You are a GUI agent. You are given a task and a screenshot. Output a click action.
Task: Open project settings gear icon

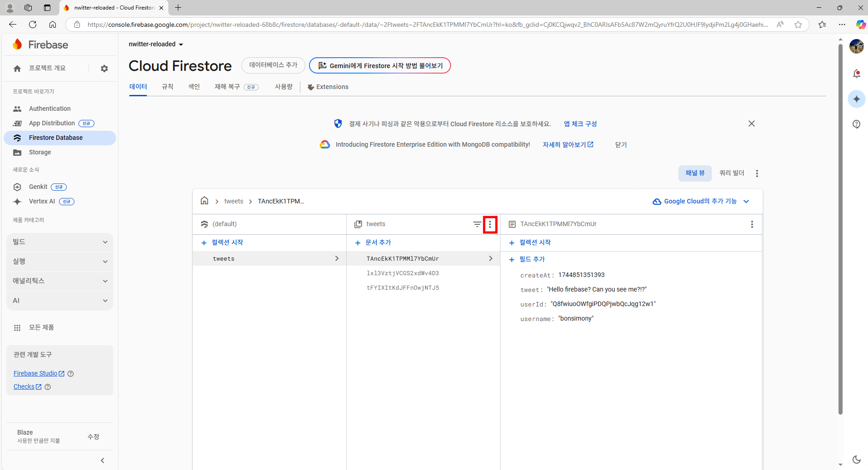(104, 69)
